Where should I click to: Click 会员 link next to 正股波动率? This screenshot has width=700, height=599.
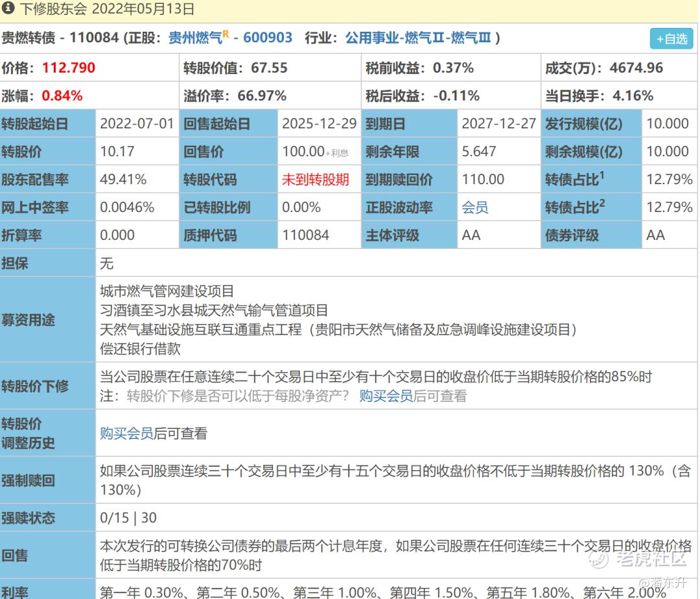(x=475, y=207)
